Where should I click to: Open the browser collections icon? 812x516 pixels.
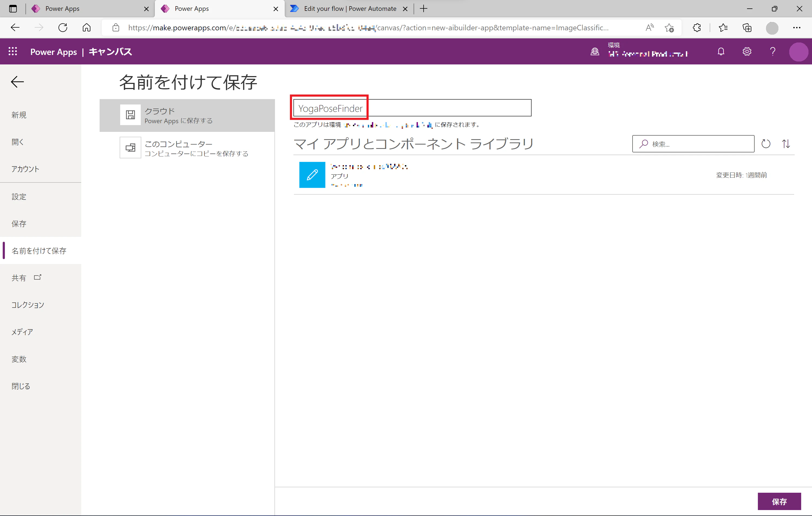point(747,28)
